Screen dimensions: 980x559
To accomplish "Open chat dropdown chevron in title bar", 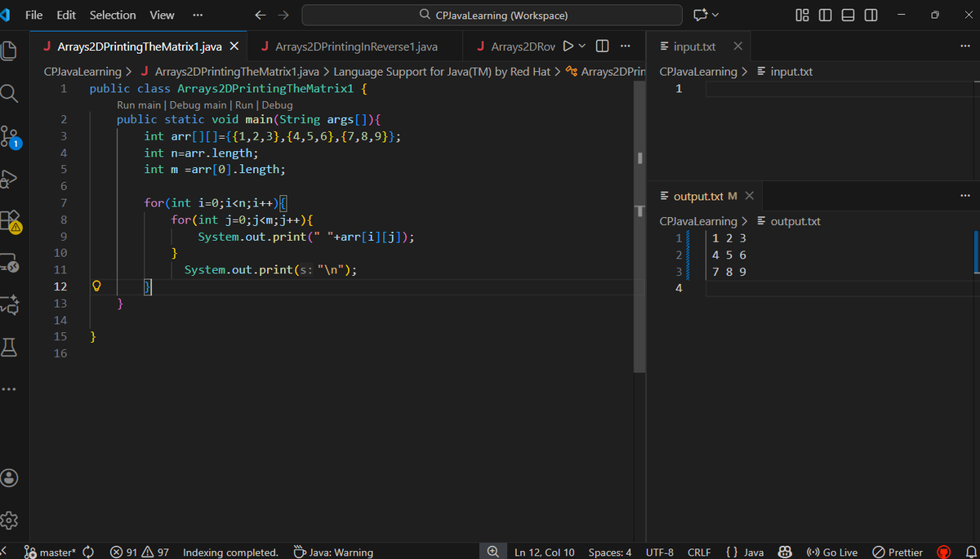I will (x=716, y=15).
